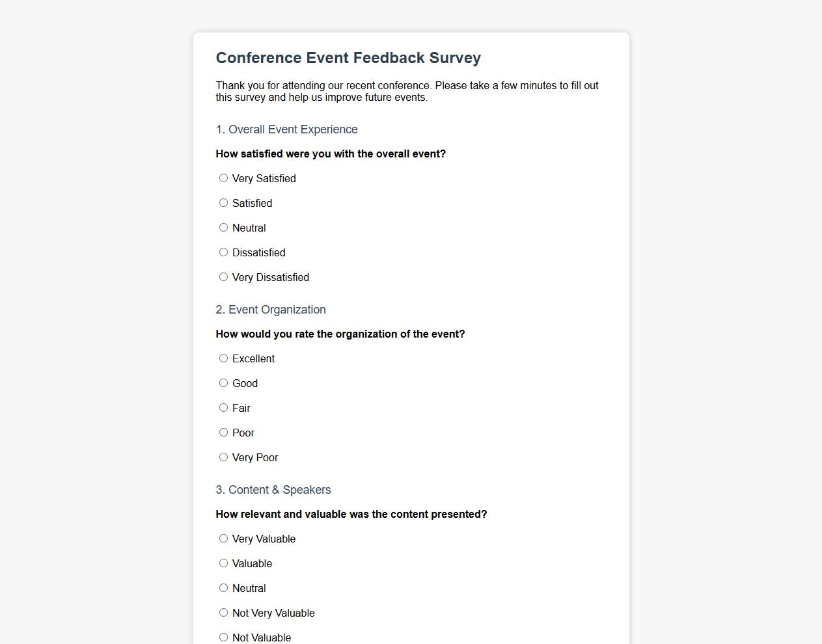Select Good for event organization

pos(223,382)
